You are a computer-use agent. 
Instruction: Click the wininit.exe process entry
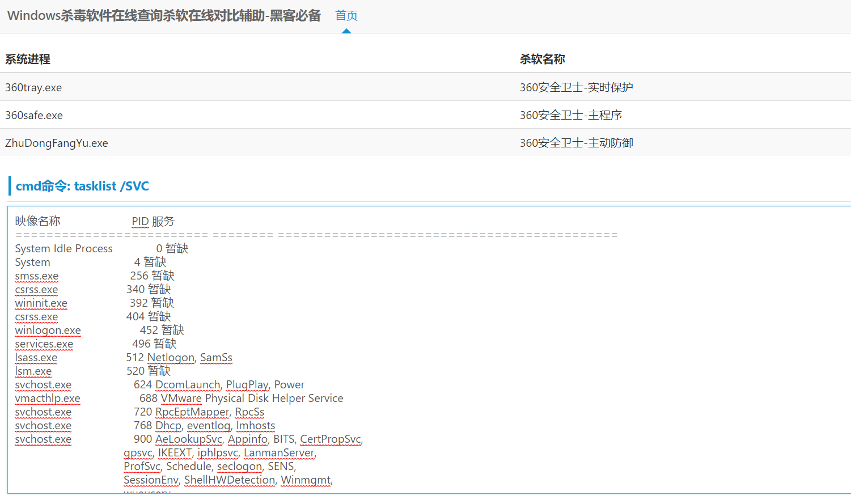(41, 303)
